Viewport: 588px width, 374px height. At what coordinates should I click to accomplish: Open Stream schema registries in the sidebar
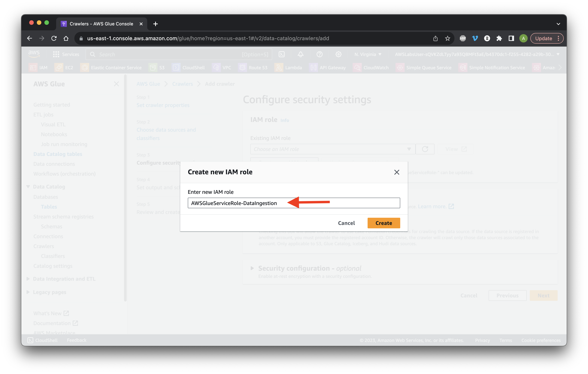coord(64,217)
